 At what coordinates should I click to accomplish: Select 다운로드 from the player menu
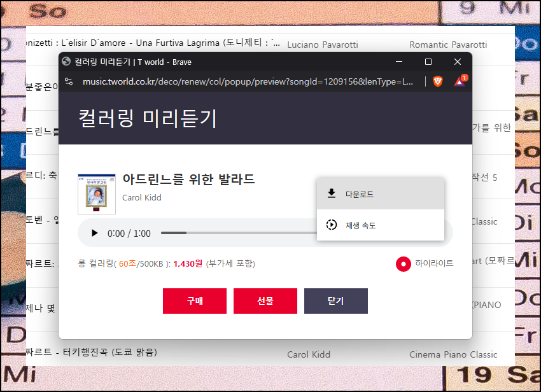380,193
